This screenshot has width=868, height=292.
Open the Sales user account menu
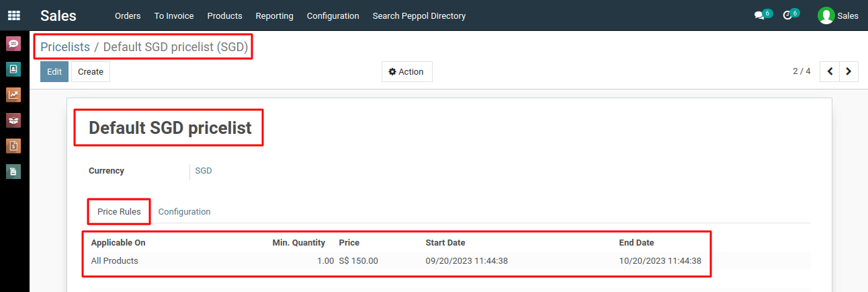coord(838,15)
